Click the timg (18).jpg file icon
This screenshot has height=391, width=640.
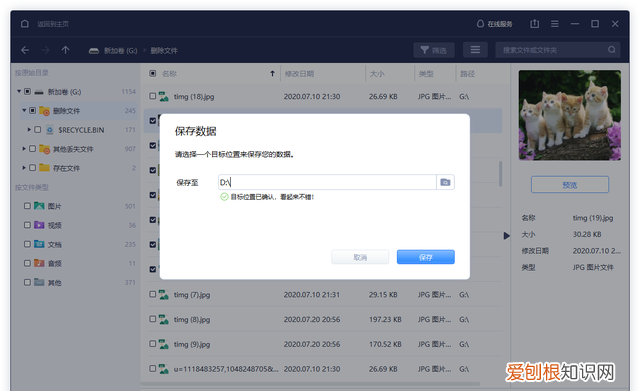click(x=164, y=96)
